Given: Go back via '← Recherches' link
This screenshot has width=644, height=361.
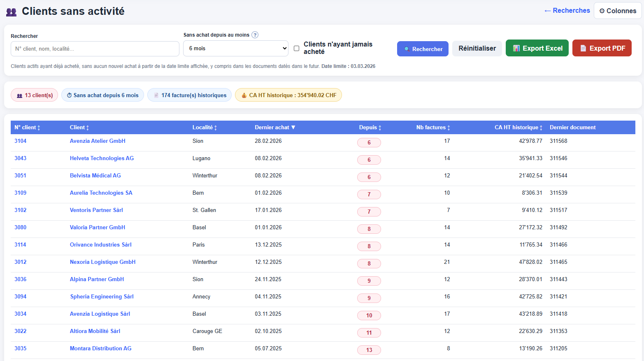Looking at the screenshot, I should click(567, 11).
